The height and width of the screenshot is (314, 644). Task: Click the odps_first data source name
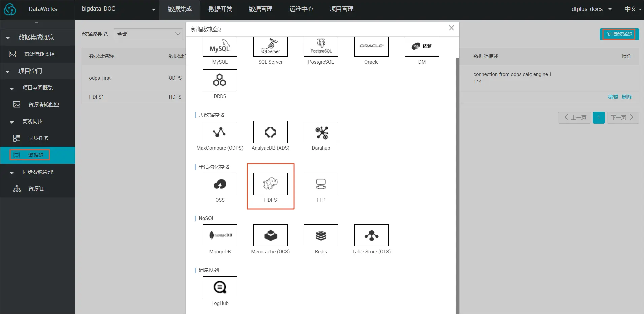point(100,78)
